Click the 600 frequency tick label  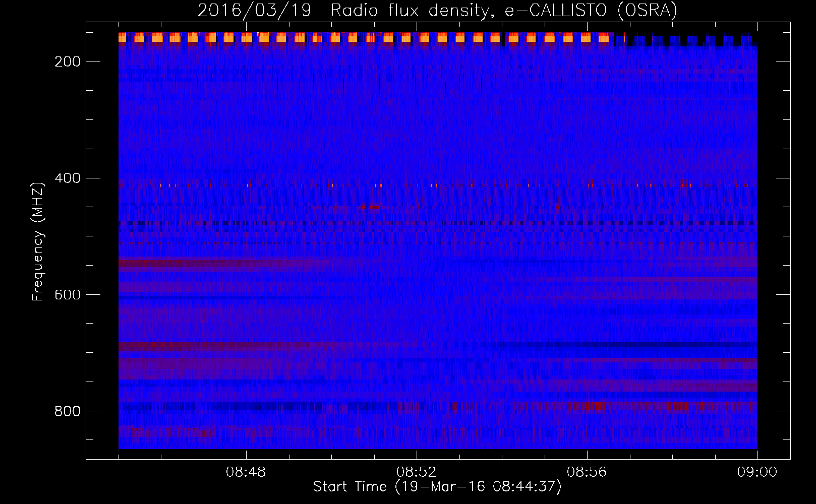pos(68,295)
